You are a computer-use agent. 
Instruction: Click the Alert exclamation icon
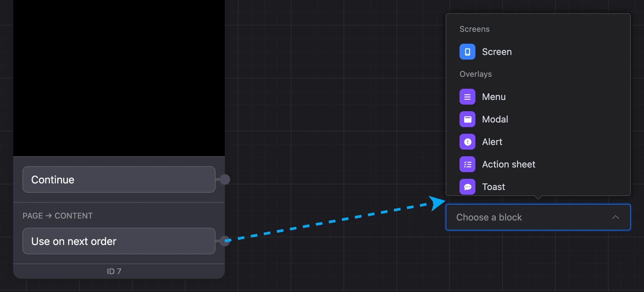point(467,142)
